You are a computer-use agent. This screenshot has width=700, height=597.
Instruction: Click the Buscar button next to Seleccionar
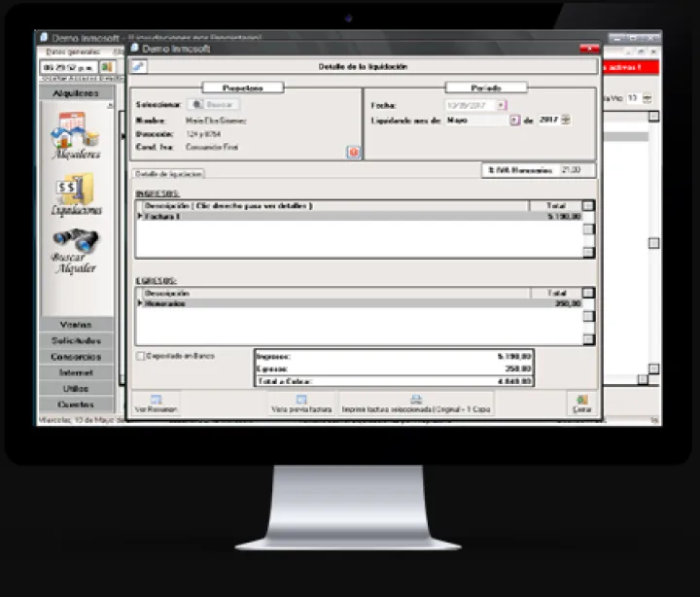click(214, 104)
